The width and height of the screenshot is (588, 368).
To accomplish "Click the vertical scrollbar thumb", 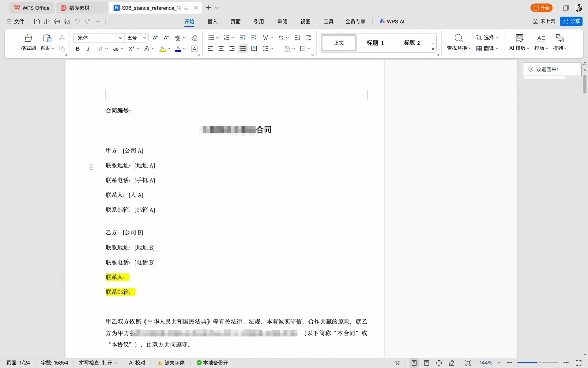I will (585, 84).
